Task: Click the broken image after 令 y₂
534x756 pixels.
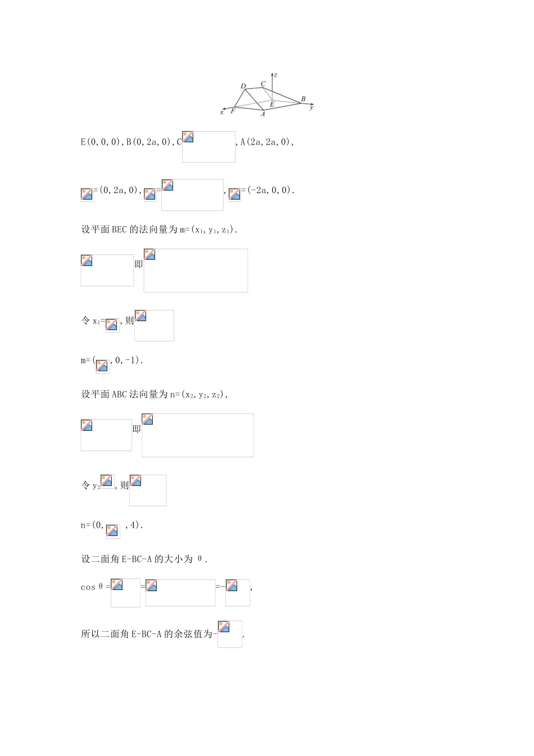Action: point(107,481)
